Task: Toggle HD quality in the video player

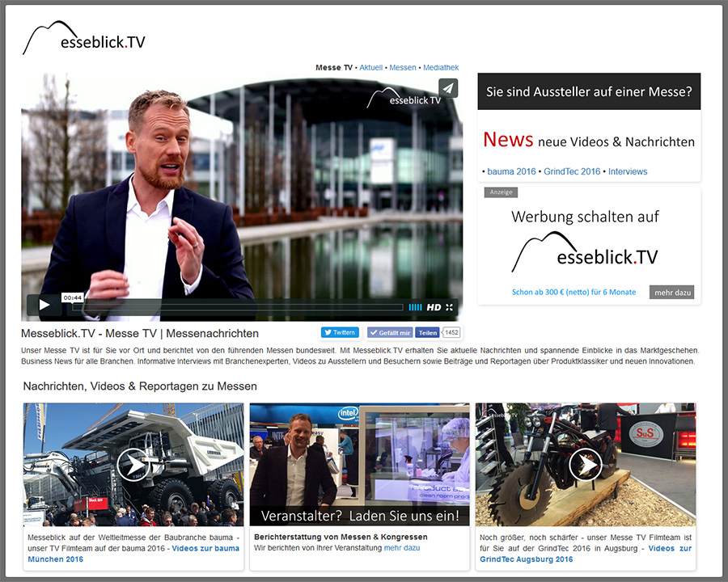Action: [434, 307]
